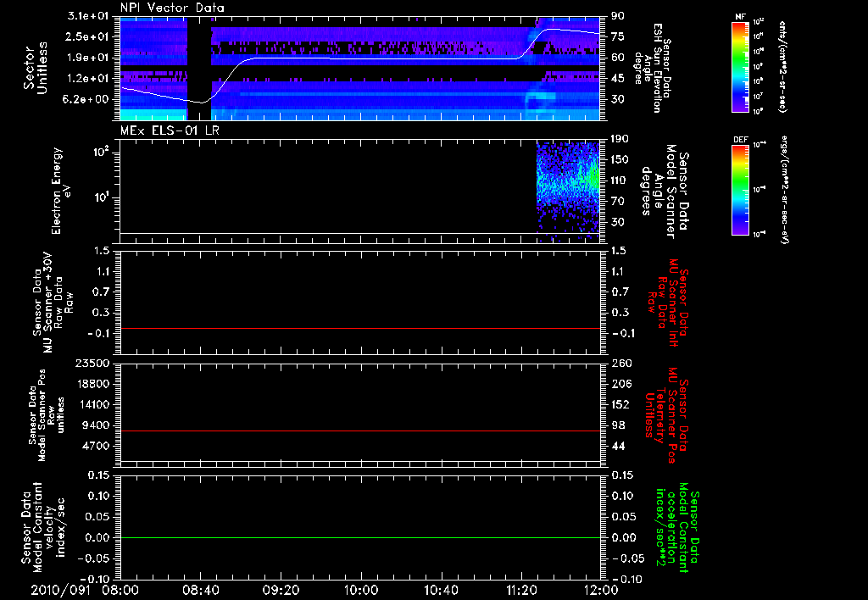Click the ELS electron spectrogram data burst
The height and width of the screenshot is (600, 868).
click(x=568, y=191)
